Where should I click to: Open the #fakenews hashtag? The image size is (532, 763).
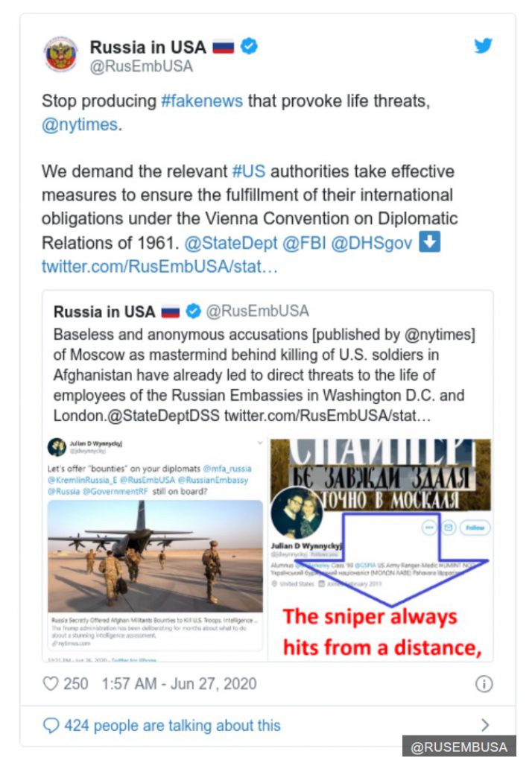point(201,101)
